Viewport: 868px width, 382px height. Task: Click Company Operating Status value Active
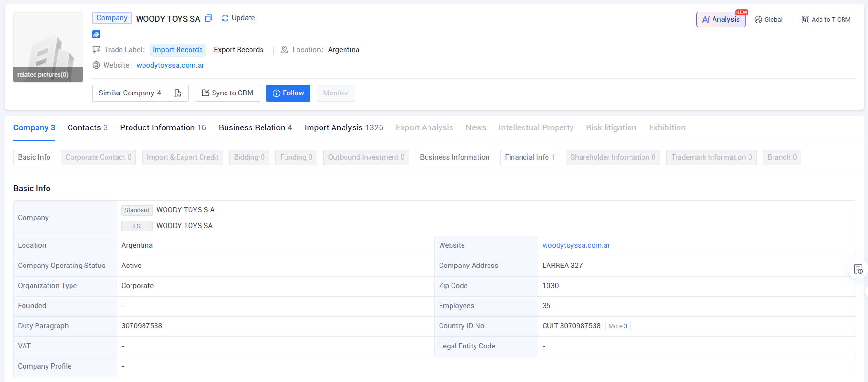pyautogui.click(x=131, y=266)
